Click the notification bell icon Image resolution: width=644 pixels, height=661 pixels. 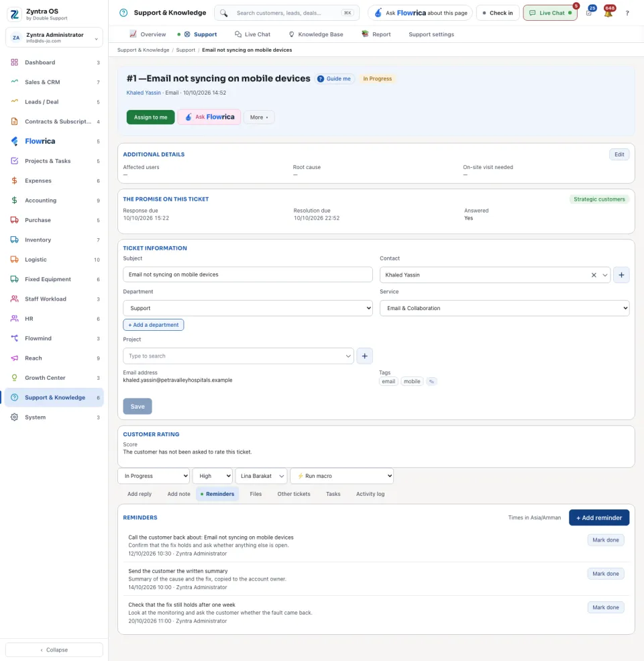(608, 13)
